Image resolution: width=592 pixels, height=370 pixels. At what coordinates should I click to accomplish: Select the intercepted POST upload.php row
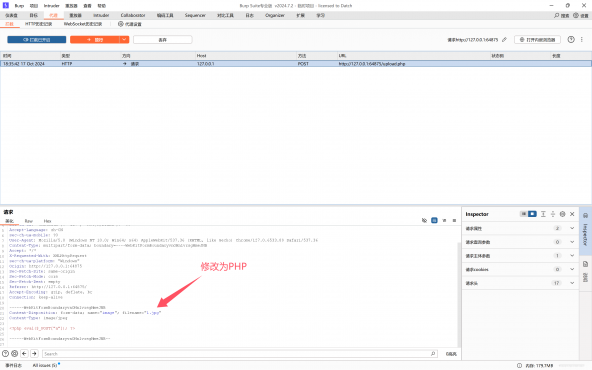pos(296,64)
